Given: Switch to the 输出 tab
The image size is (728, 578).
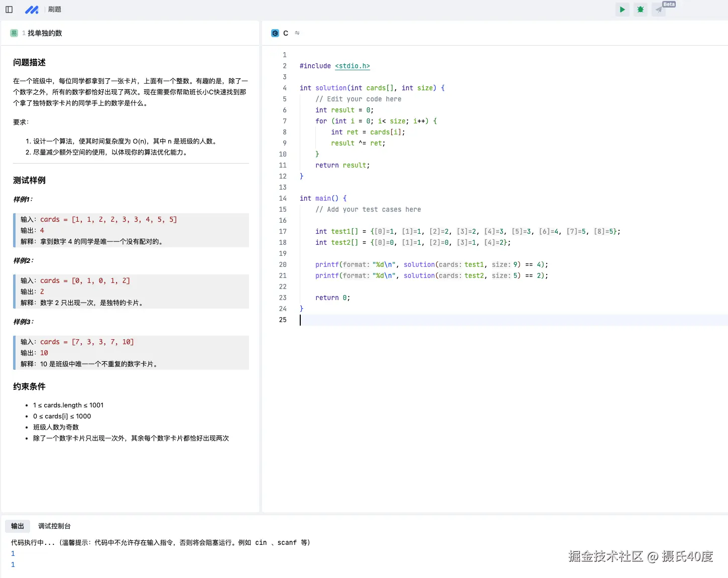Looking at the screenshot, I should [18, 526].
